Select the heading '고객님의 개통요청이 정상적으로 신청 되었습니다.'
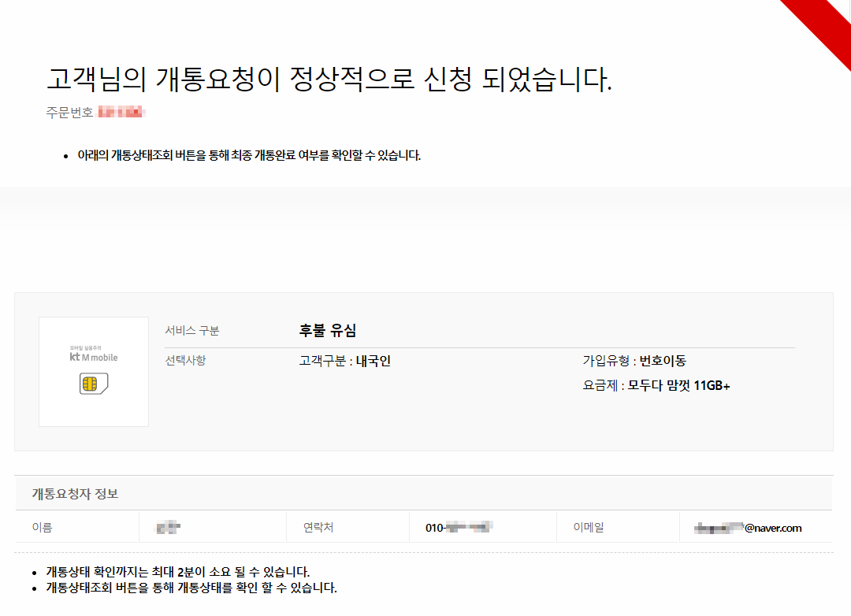851x616 pixels. (329, 80)
